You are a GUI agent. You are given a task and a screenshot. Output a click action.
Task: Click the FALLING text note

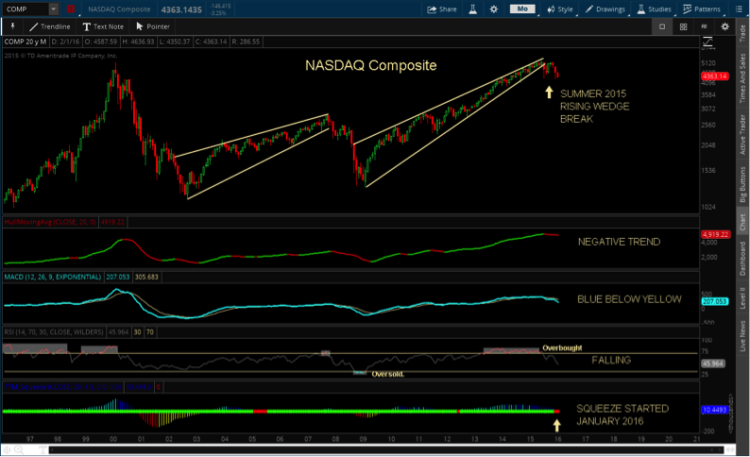point(611,360)
